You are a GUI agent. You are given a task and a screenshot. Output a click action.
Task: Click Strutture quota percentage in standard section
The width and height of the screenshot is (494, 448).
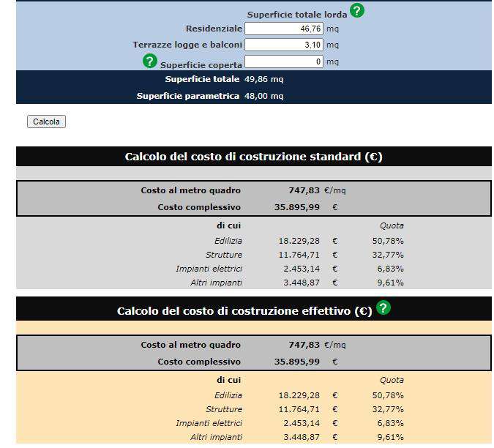coord(391,254)
